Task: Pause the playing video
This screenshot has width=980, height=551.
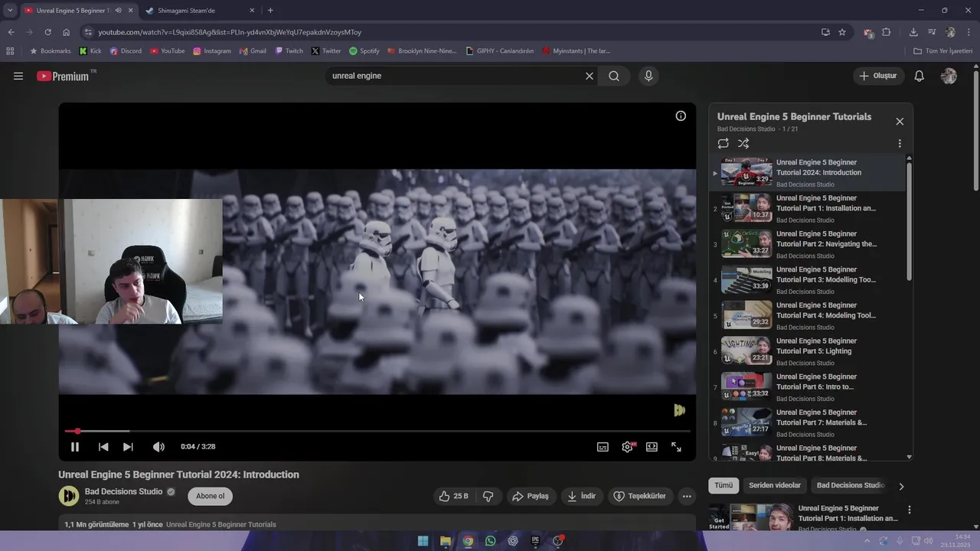Action: [75, 447]
